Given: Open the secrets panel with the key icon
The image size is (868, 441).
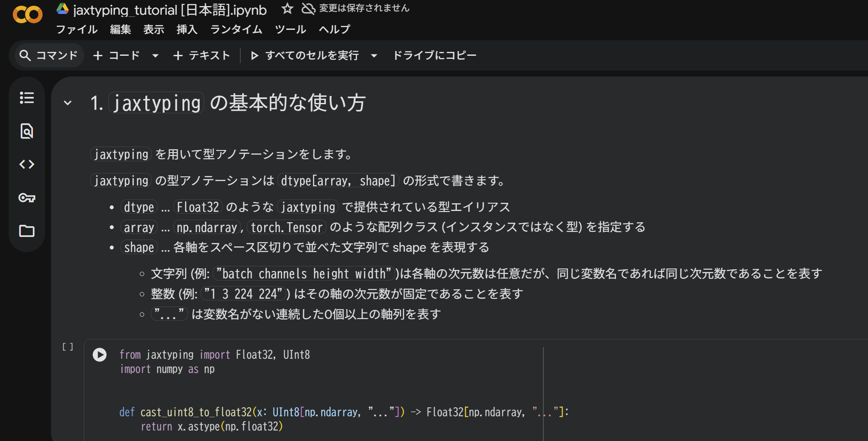Looking at the screenshot, I should coord(27,198).
